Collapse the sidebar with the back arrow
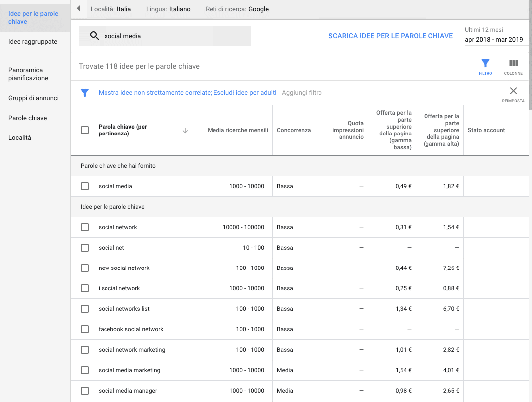Image resolution: width=532 pixels, height=402 pixels. [79, 9]
